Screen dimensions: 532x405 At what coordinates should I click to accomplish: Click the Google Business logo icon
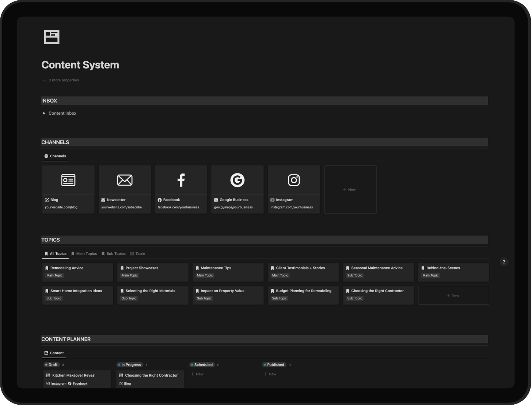click(x=237, y=180)
